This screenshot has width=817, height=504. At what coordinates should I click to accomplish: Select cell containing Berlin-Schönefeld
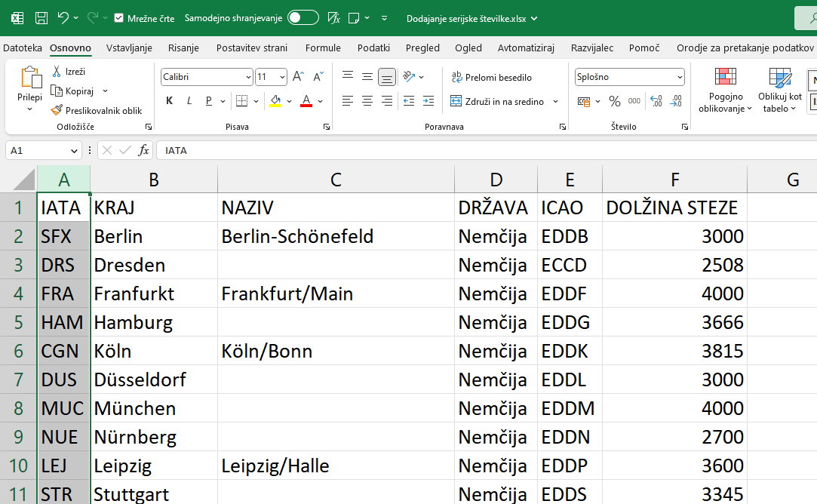point(336,237)
